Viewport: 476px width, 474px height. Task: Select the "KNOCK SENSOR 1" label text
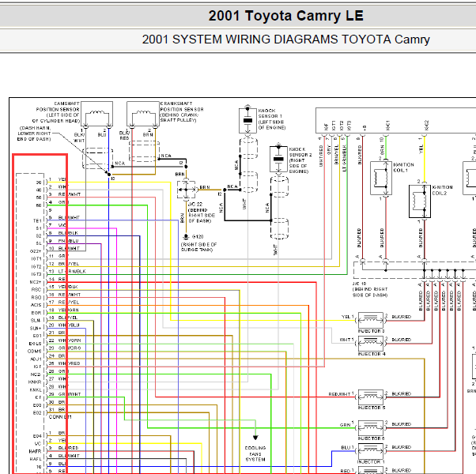pos(272,119)
